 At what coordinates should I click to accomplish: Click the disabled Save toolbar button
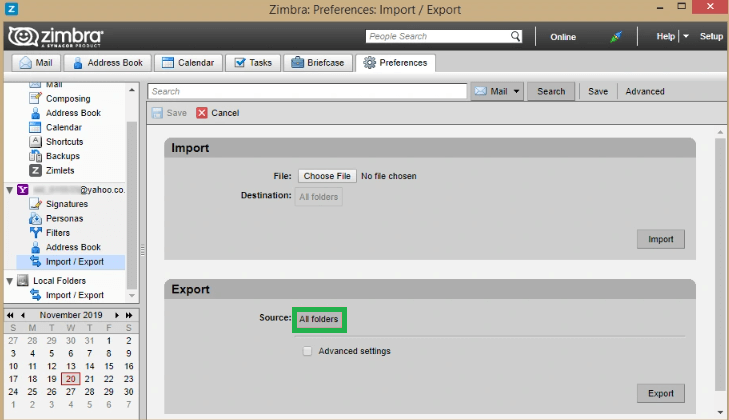tap(169, 113)
